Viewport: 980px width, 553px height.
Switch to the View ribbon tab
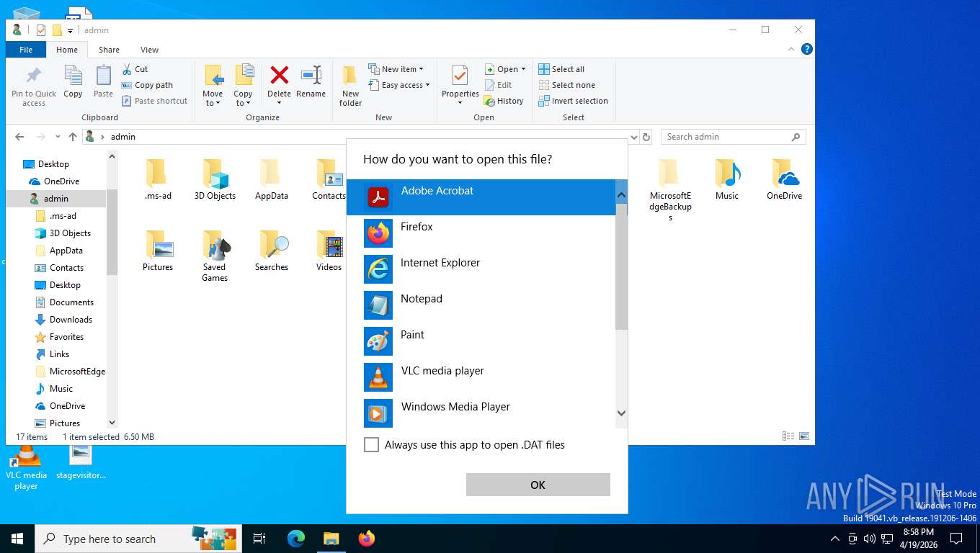(149, 50)
